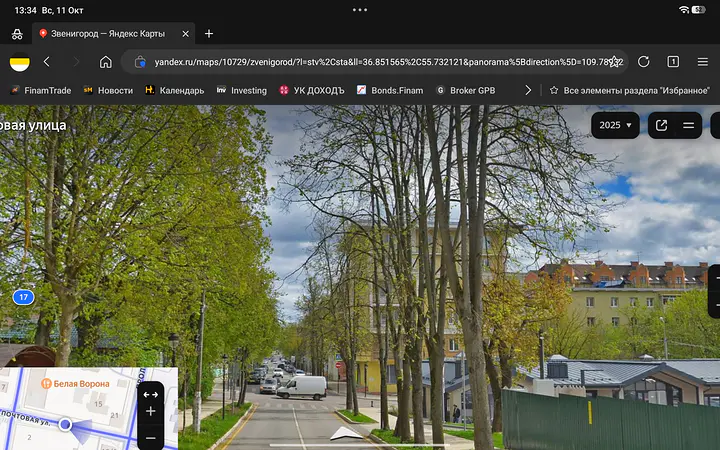Open browser hamburger menu
720x450 pixels.
click(703, 62)
